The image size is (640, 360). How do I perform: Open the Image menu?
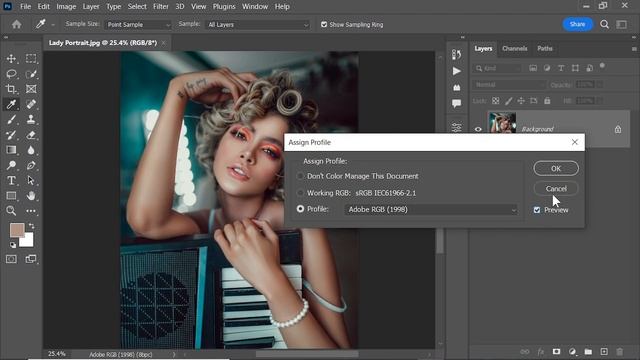[66, 7]
